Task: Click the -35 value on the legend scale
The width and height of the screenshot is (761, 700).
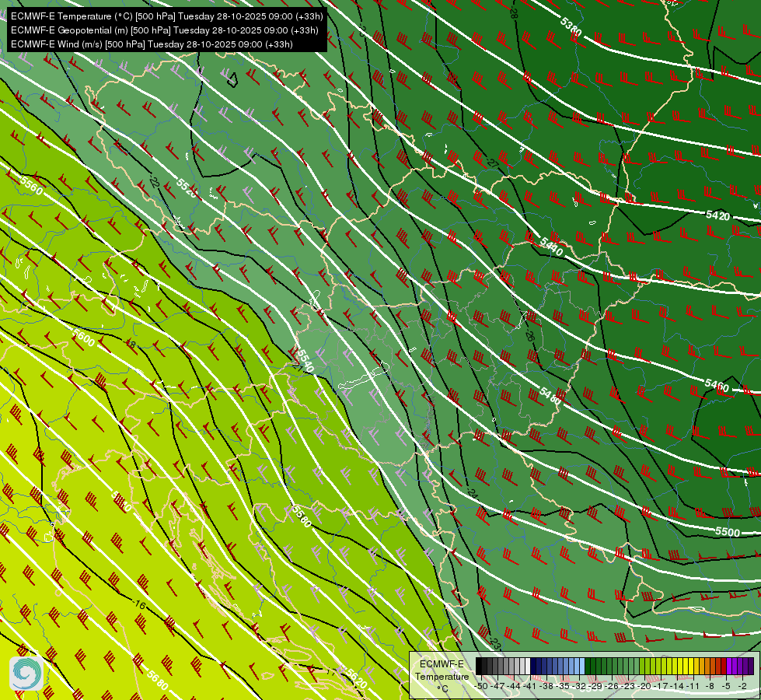Action: (x=563, y=686)
